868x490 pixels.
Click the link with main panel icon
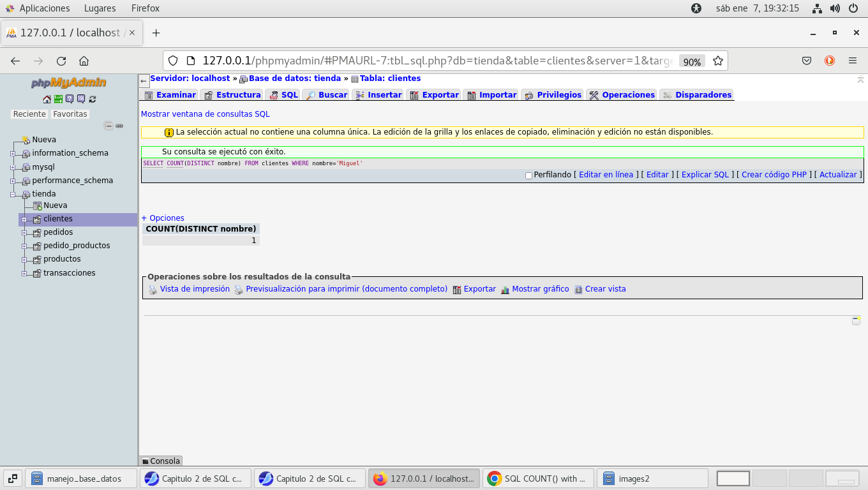[119, 126]
